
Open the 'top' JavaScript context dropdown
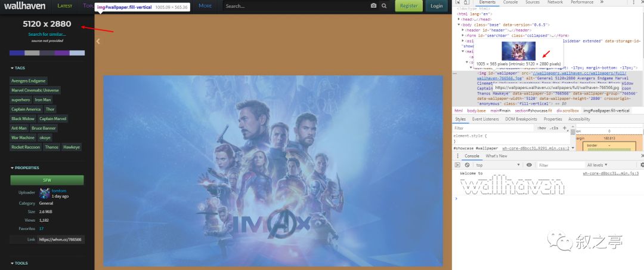[498, 165]
